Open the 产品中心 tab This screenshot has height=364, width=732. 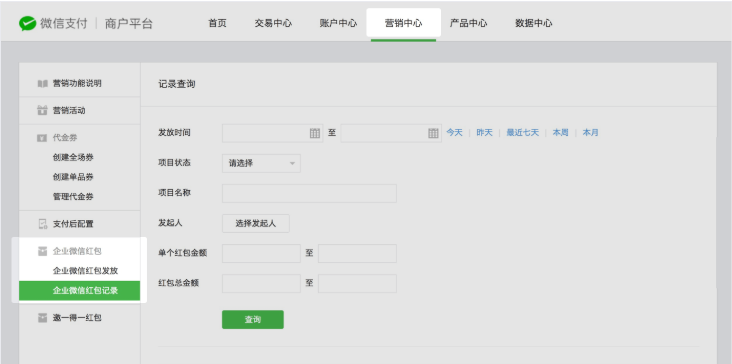coord(468,23)
